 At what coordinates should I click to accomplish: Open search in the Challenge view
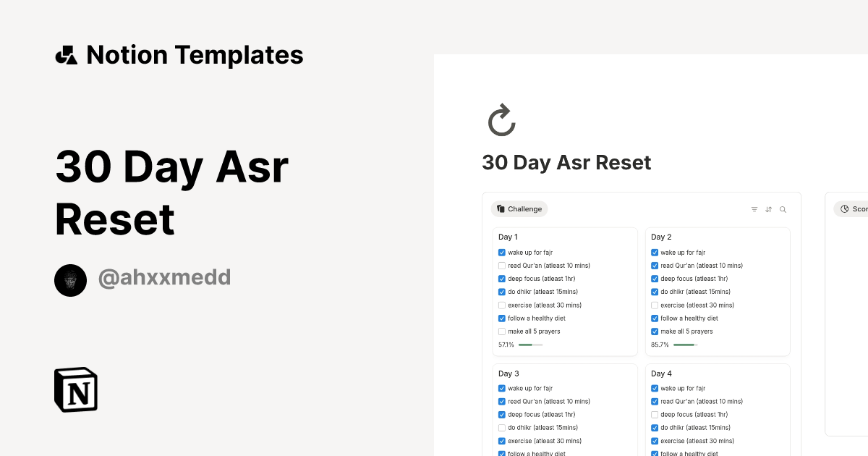click(783, 209)
